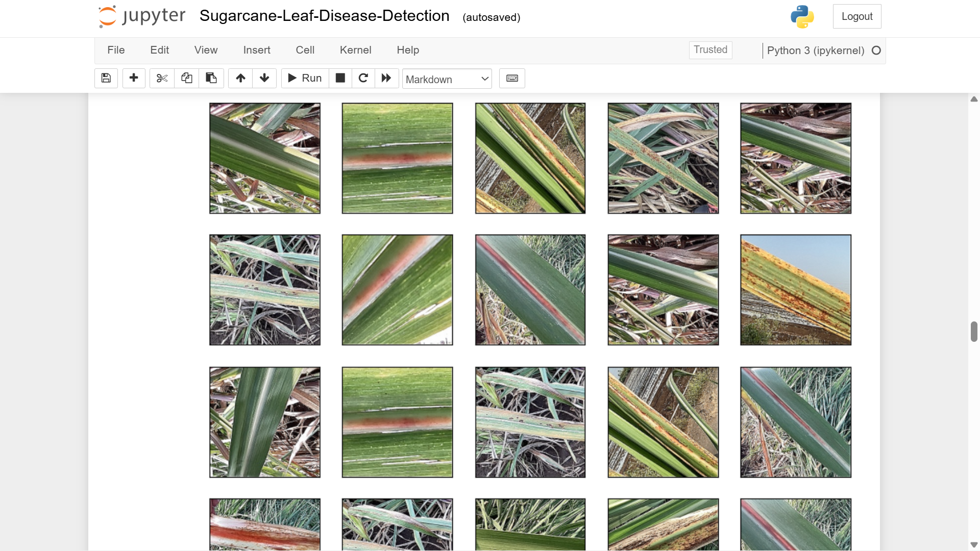The width and height of the screenshot is (980, 551).
Task: Move selected cell down arrow
Action: pyautogui.click(x=264, y=78)
